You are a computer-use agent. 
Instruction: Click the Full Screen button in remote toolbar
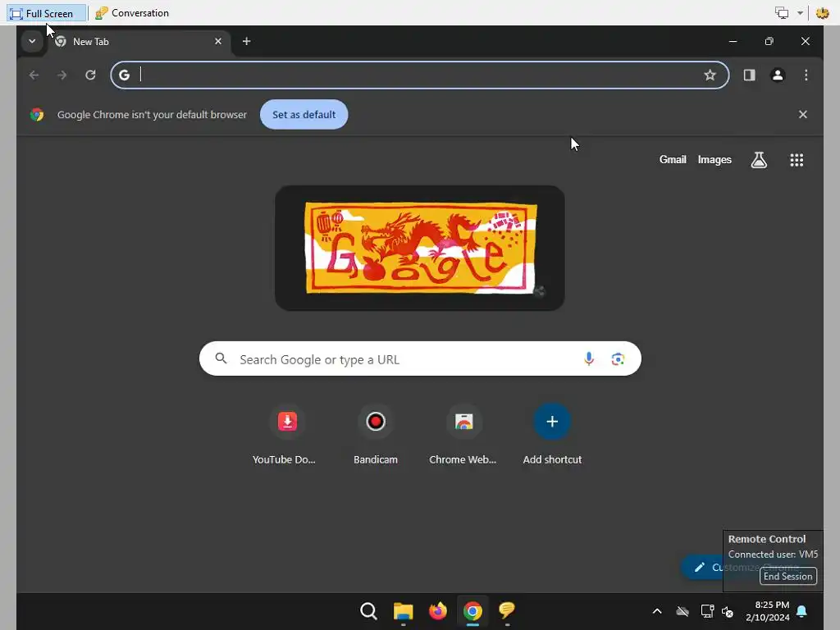pos(47,13)
